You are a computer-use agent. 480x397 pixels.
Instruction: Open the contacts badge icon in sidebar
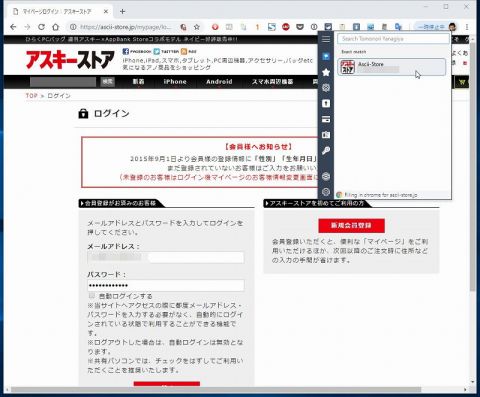click(326, 135)
